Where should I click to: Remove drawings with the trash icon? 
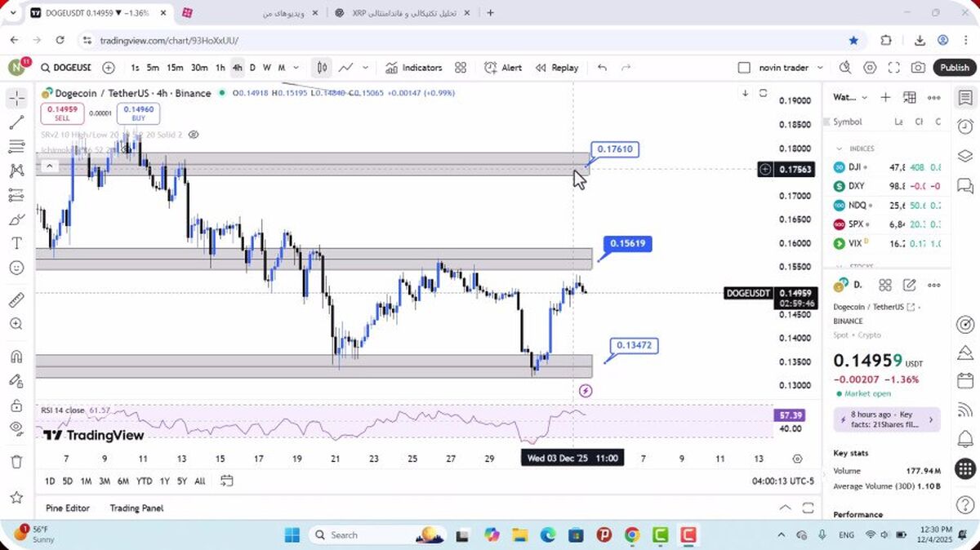coord(16,462)
